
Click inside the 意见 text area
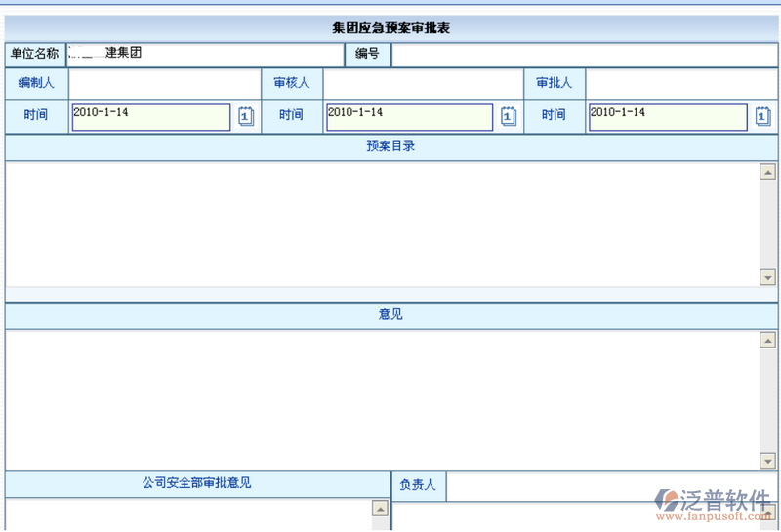click(381, 399)
